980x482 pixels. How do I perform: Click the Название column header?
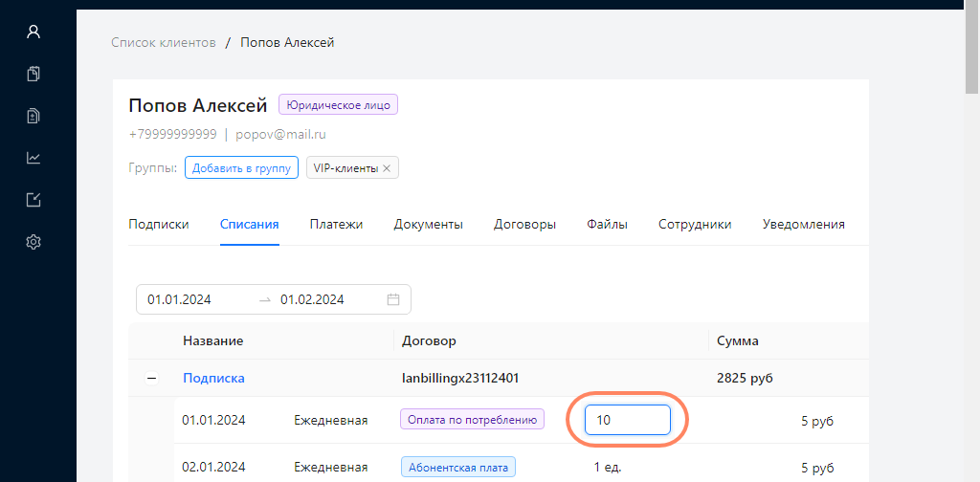(x=213, y=340)
